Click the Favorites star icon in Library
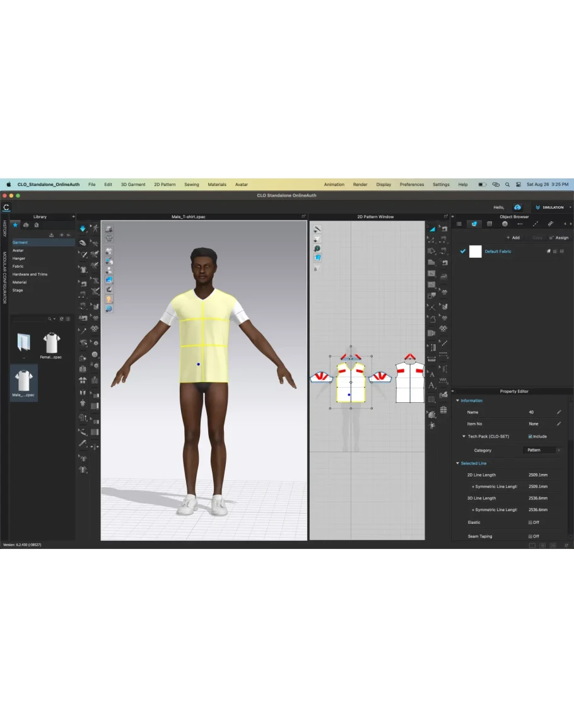 [x=16, y=224]
